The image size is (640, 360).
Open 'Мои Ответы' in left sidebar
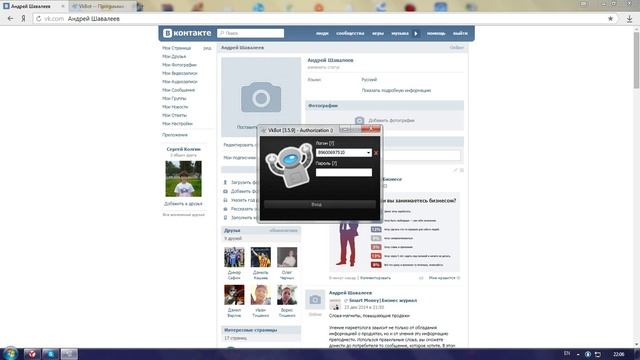[x=174, y=115]
